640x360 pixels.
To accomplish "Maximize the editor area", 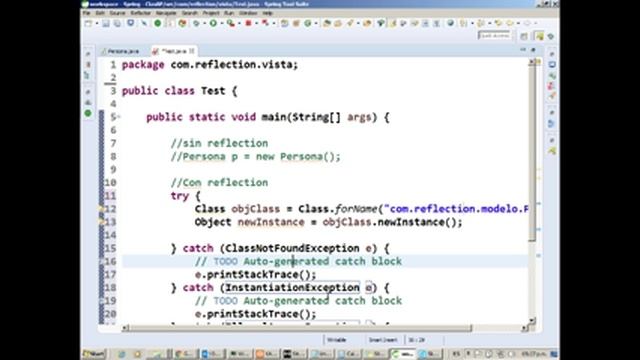I will 533,50.
